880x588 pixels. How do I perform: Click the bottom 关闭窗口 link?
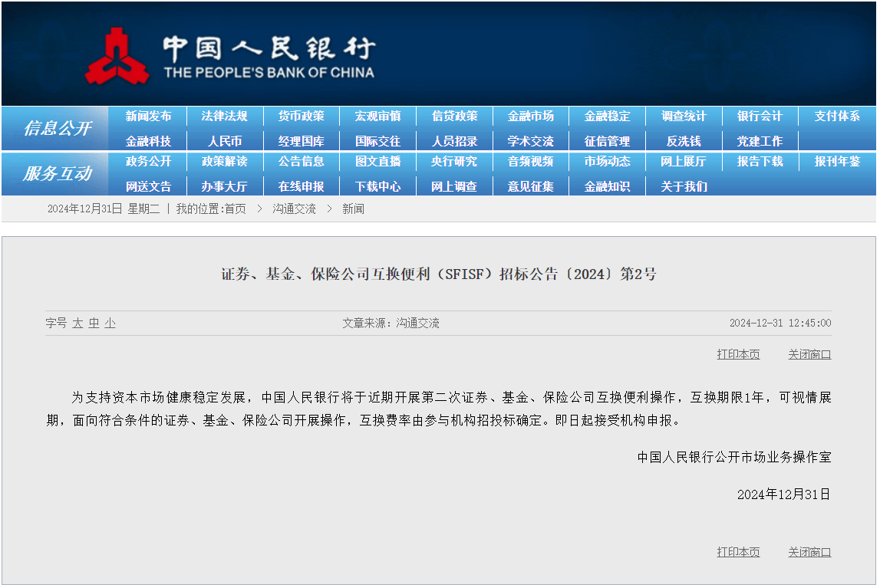click(x=809, y=552)
